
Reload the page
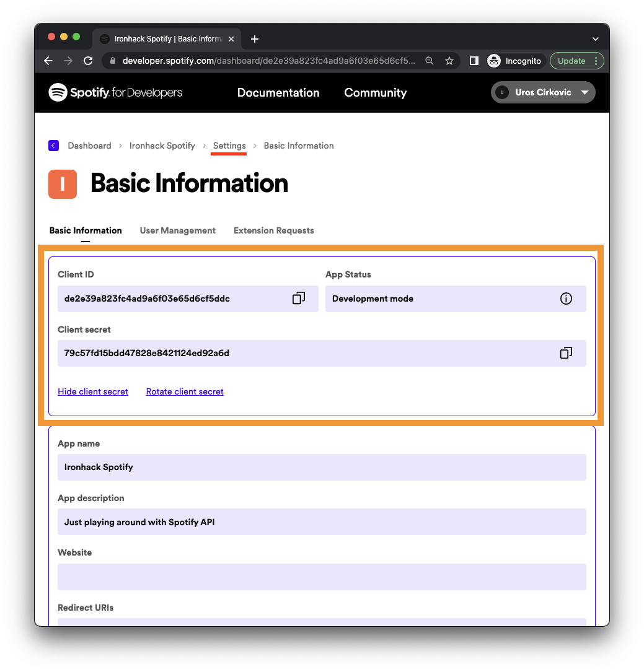pos(88,61)
